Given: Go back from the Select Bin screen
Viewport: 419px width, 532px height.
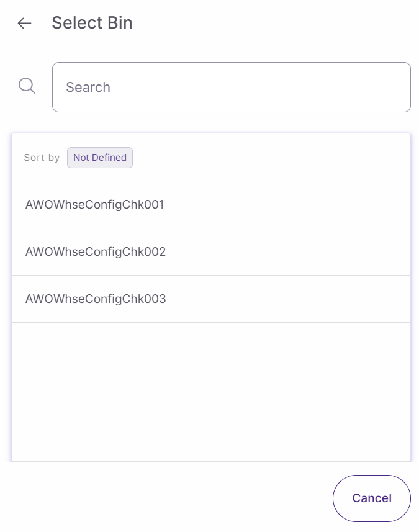Looking at the screenshot, I should (x=24, y=24).
